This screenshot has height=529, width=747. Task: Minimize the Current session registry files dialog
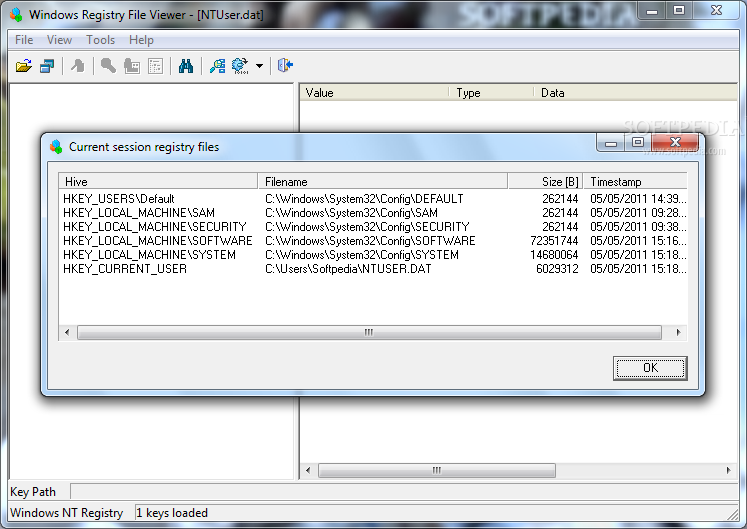point(611,142)
